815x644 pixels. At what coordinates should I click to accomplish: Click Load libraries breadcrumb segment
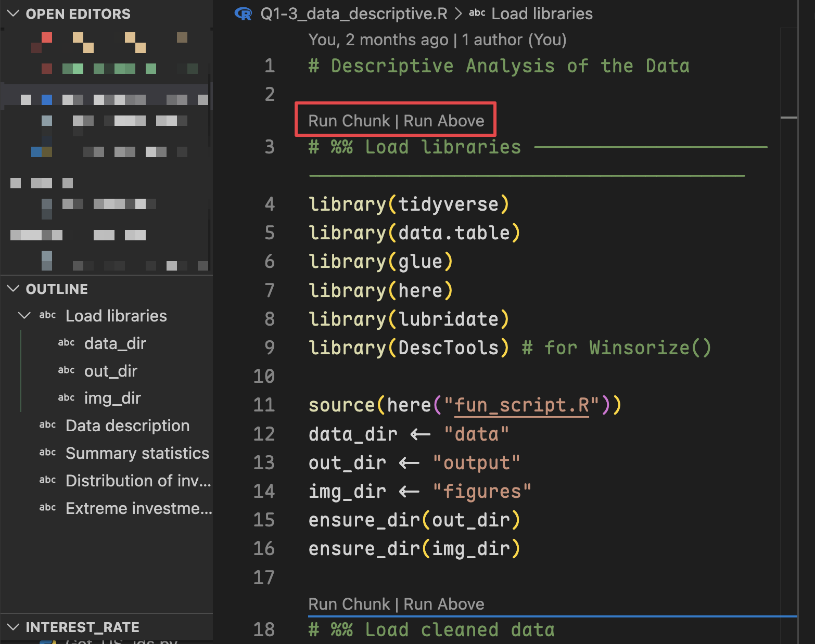pyautogui.click(x=542, y=14)
